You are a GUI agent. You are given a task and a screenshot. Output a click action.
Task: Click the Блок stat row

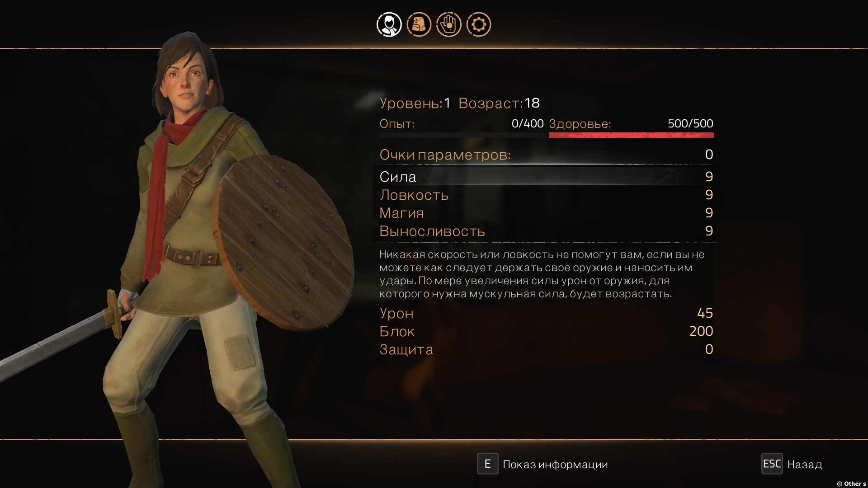tap(546, 331)
